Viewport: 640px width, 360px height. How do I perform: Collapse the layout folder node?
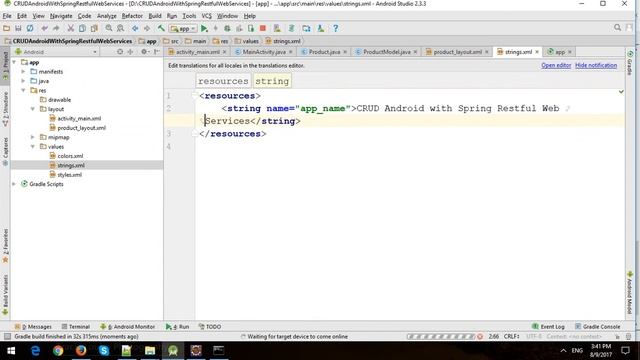(x=33, y=109)
